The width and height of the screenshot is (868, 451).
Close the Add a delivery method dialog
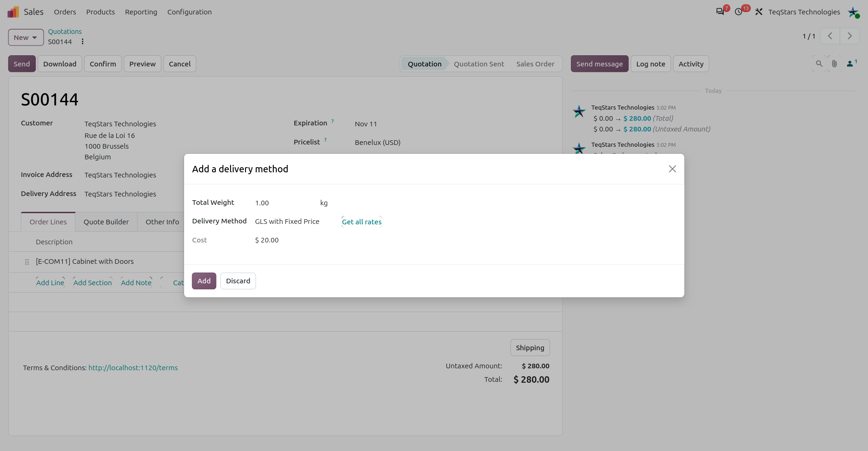[672, 169]
